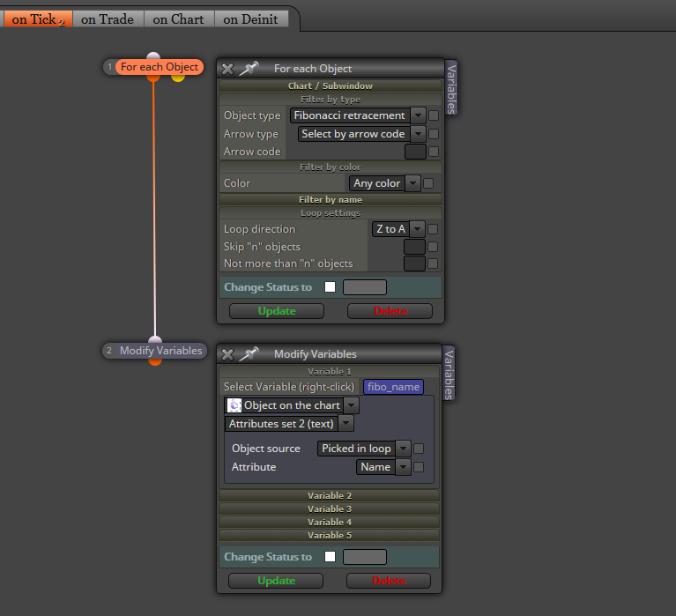
Task: Click status field in For each Object panel
Action: (x=365, y=287)
